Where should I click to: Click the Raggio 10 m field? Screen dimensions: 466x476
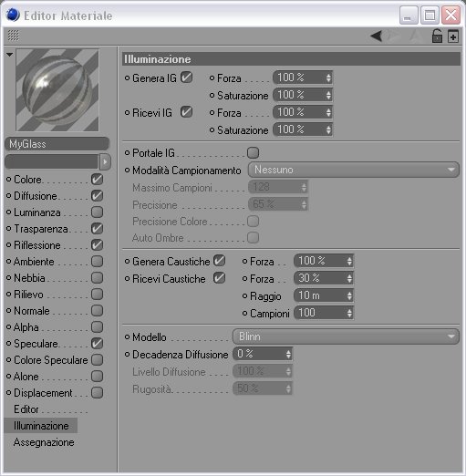(324, 295)
